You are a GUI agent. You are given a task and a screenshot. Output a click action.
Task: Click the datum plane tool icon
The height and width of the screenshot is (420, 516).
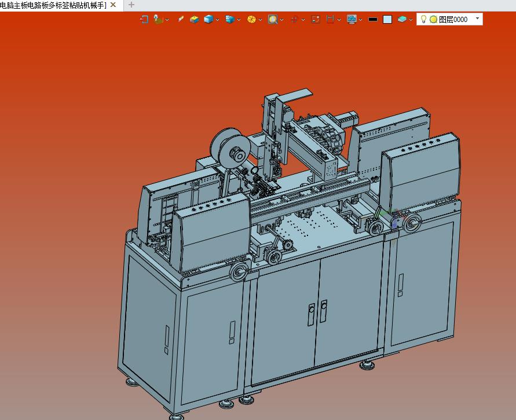tap(158, 20)
